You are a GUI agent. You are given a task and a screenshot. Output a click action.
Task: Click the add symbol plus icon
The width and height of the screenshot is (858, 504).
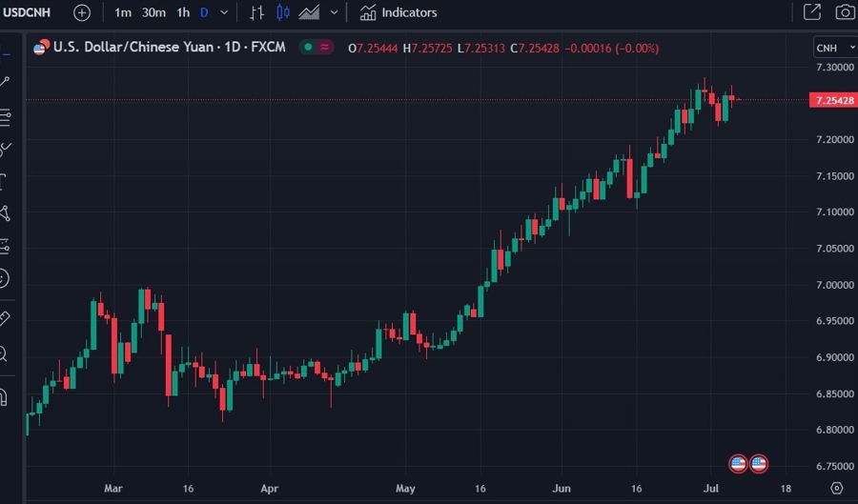pos(82,12)
